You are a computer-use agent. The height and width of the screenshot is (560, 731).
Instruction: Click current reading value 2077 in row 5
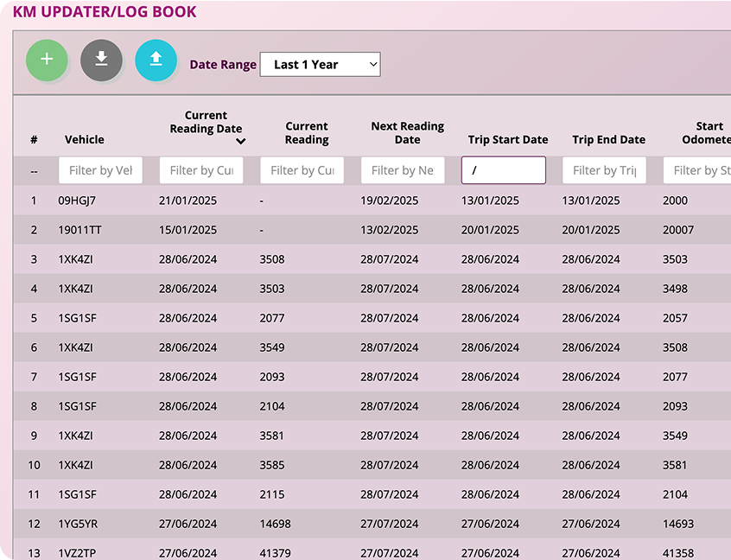click(x=272, y=318)
